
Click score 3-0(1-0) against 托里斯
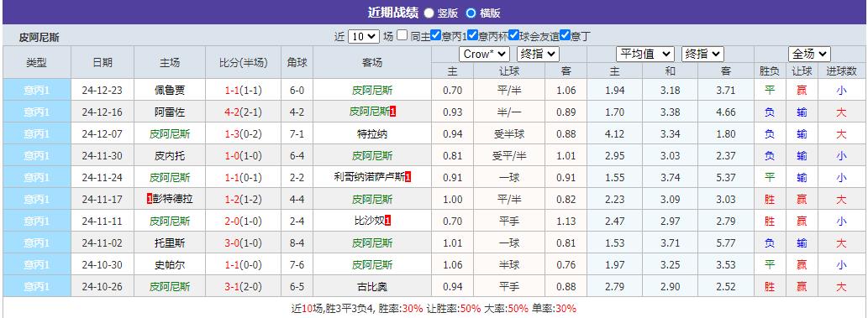coord(244,243)
